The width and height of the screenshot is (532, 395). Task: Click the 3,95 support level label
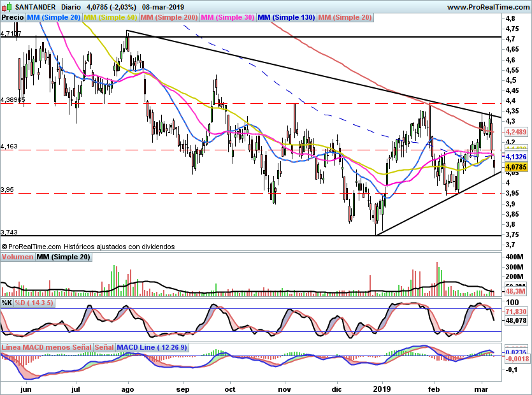[x=7, y=190]
